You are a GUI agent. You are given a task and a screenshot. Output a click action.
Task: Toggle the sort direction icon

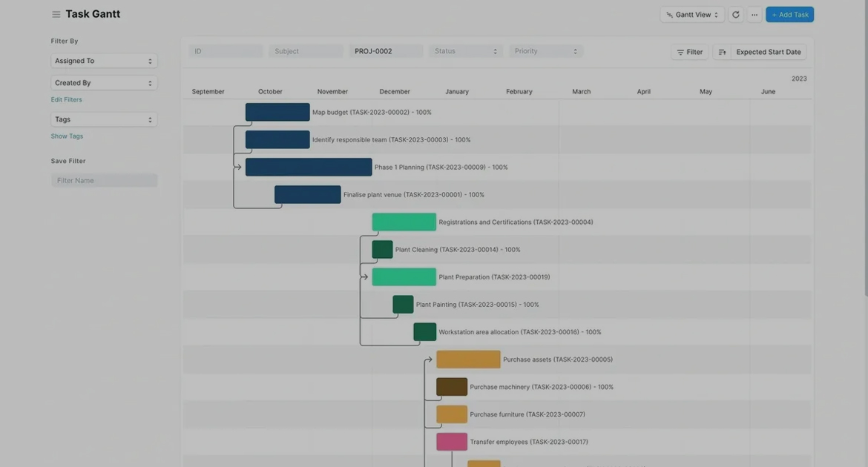coord(722,52)
